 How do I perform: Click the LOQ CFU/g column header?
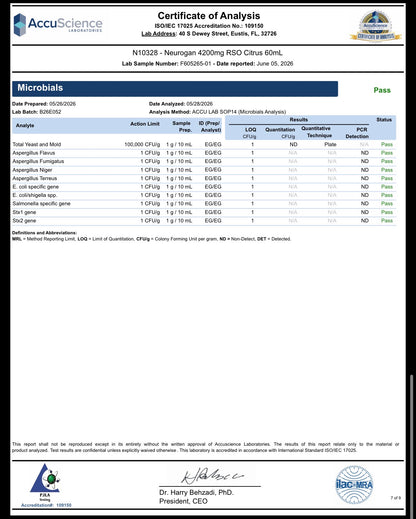tap(250, 133)
